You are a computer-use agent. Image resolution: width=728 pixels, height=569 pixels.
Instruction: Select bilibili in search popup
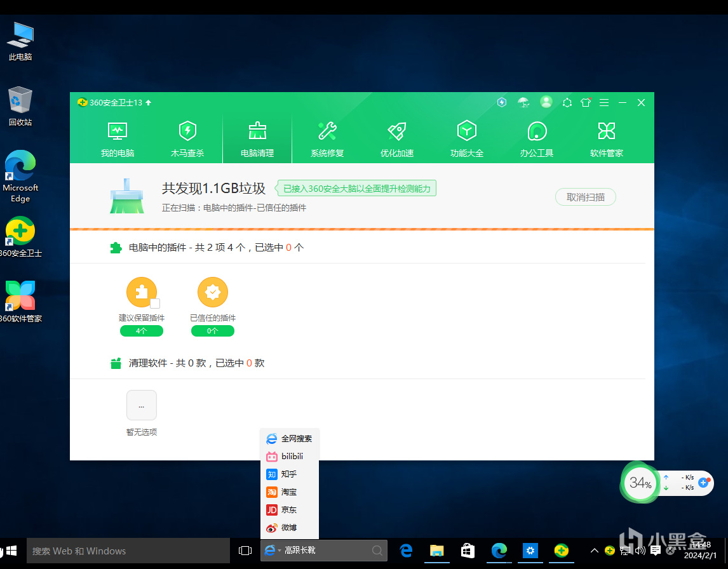tap(290, 456)
